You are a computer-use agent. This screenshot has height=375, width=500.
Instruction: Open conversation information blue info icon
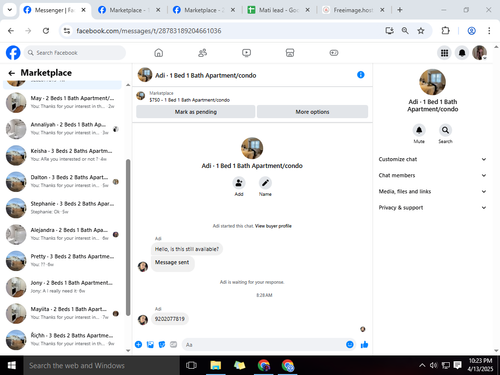(361, 75)
